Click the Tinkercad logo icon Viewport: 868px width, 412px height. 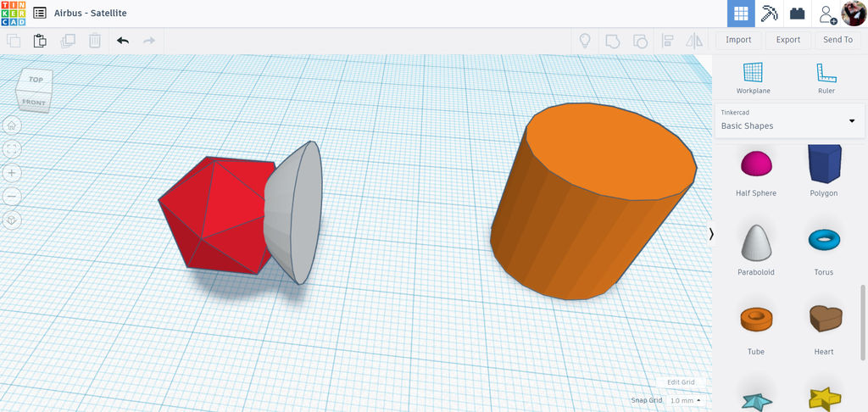click(13, 13)
